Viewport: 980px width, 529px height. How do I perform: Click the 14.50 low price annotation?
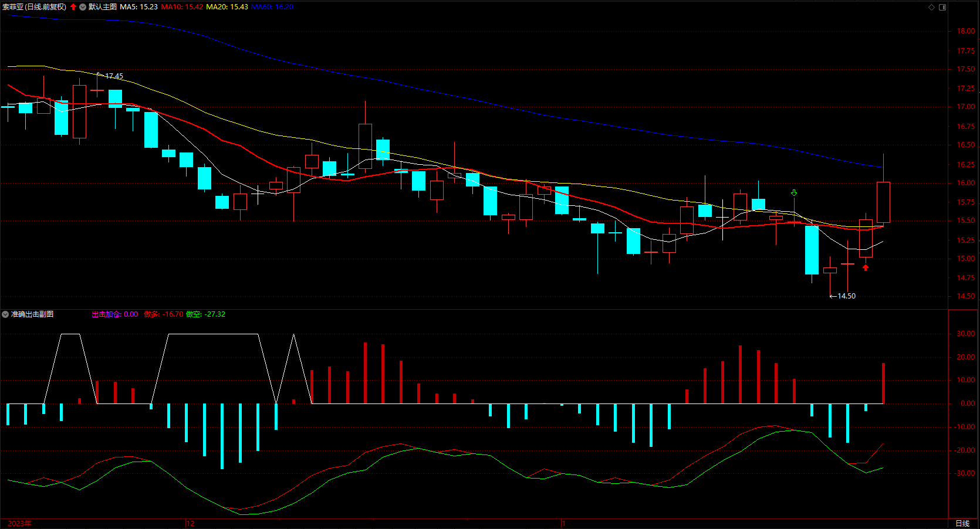pos(847,296)
